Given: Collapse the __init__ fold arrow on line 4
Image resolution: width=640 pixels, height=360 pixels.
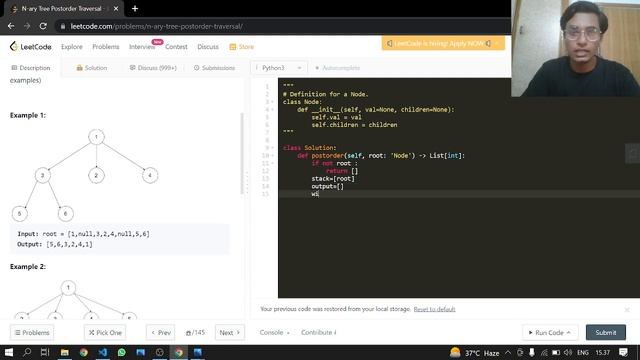Looking at the screenshot, I should 272,110.
